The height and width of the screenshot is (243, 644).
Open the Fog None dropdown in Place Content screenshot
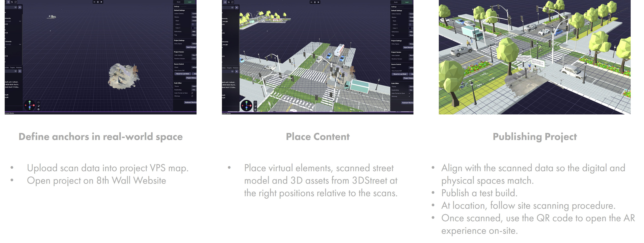(x=411, y=35)
